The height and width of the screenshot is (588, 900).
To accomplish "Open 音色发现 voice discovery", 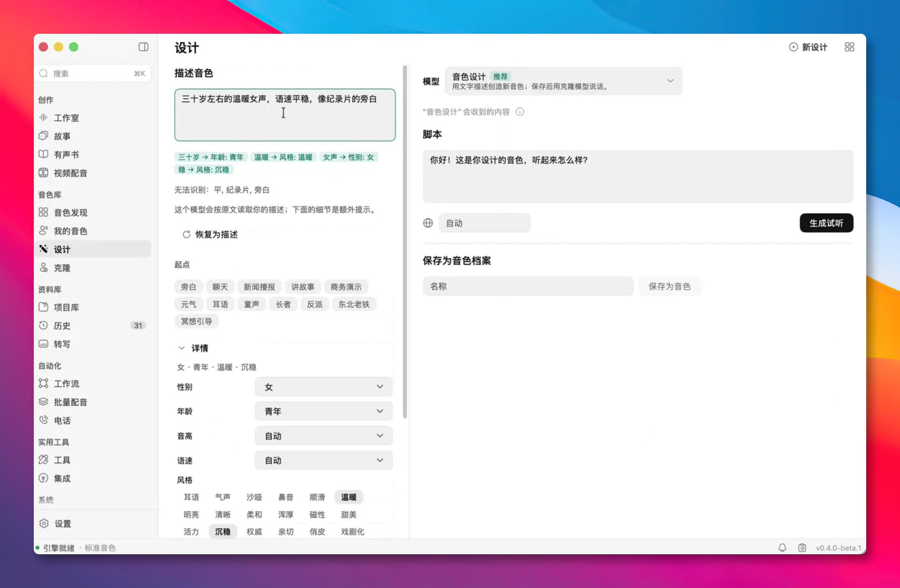I will 70,213.
